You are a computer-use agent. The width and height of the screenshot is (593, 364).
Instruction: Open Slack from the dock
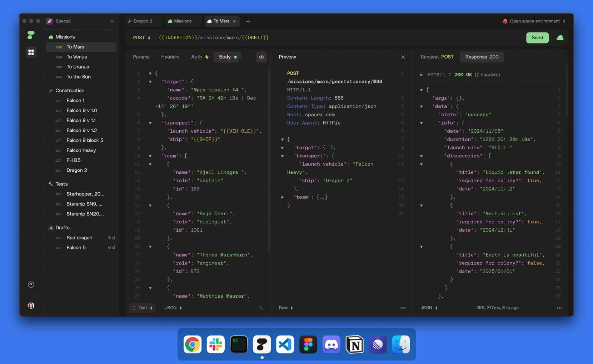pyautogui.click(x=215, y=344)
